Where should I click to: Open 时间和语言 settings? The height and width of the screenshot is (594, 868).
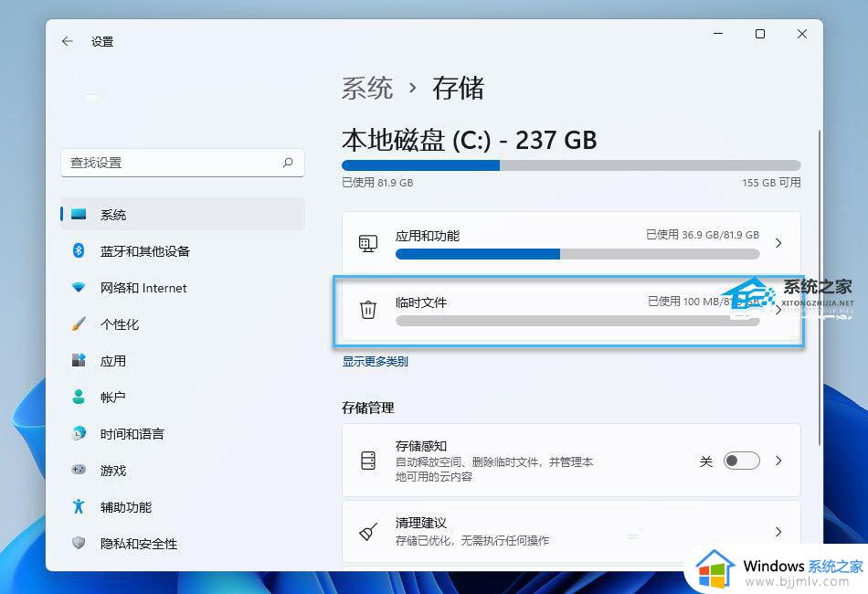(x=132, y=434)
